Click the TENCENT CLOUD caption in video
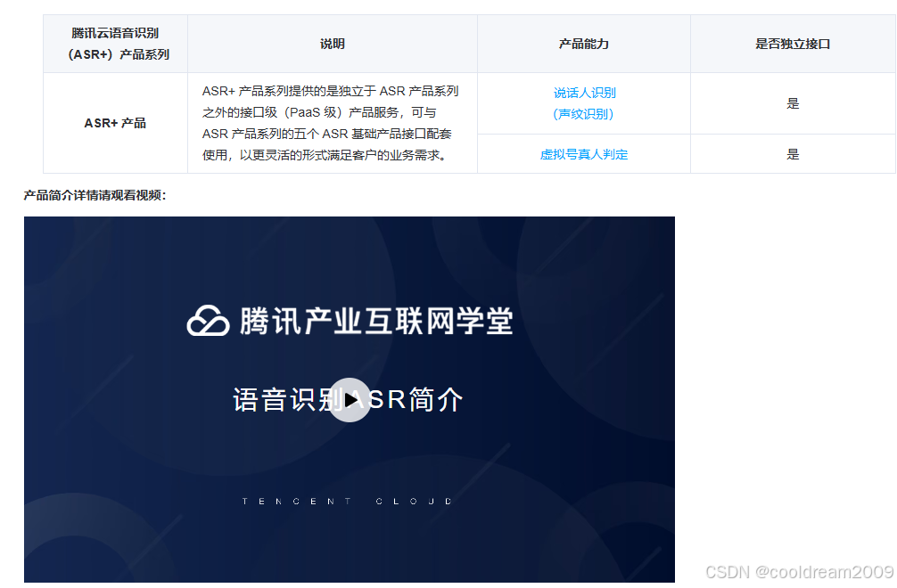Viewport: 897px width, 588px height. coord(347,502)
